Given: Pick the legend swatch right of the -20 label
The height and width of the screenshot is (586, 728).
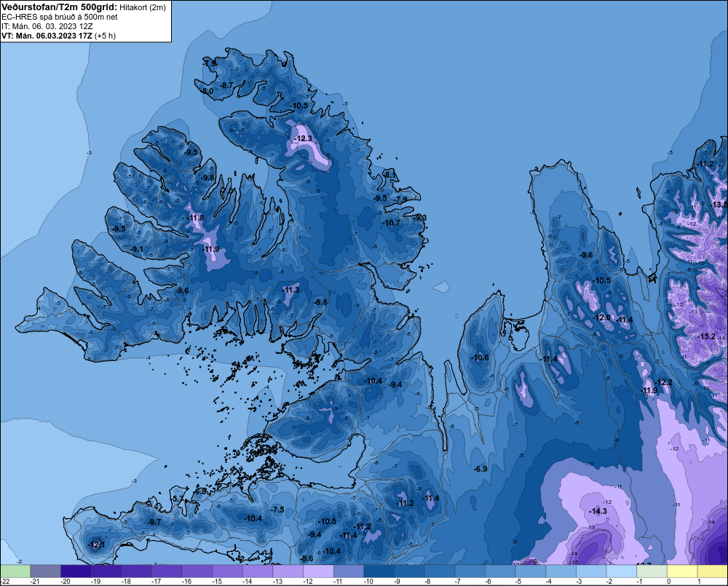Looking at the screenshot, I should coord(76,571).
